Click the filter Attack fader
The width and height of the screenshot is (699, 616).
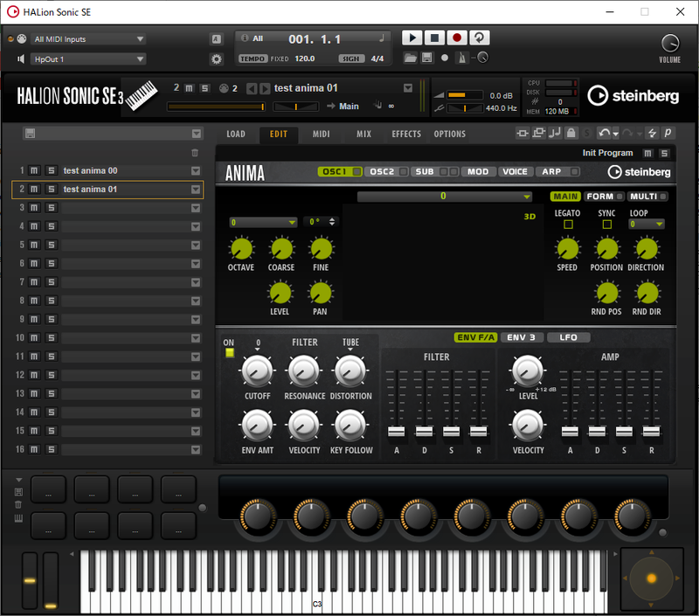click(397, 431)
